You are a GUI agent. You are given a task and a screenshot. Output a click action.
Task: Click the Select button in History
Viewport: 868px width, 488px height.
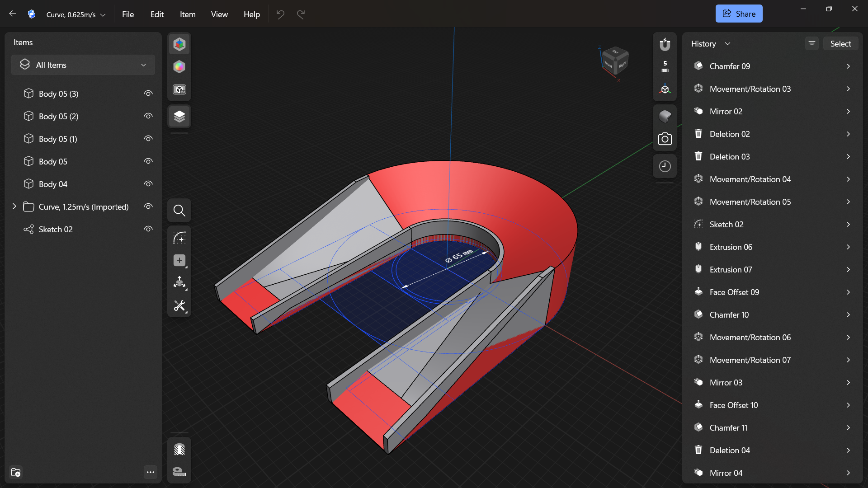(840, 44)
